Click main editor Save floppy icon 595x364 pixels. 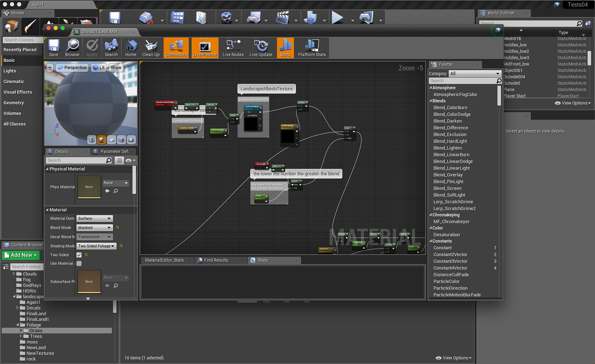pyautogui.click(x=115, y=17)
